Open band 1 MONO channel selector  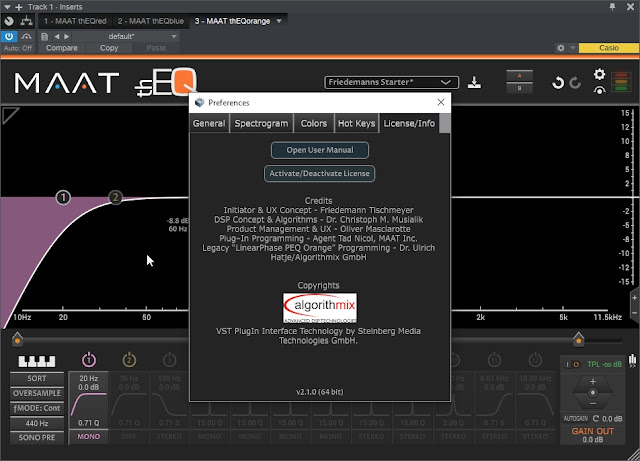click(89, 437)
